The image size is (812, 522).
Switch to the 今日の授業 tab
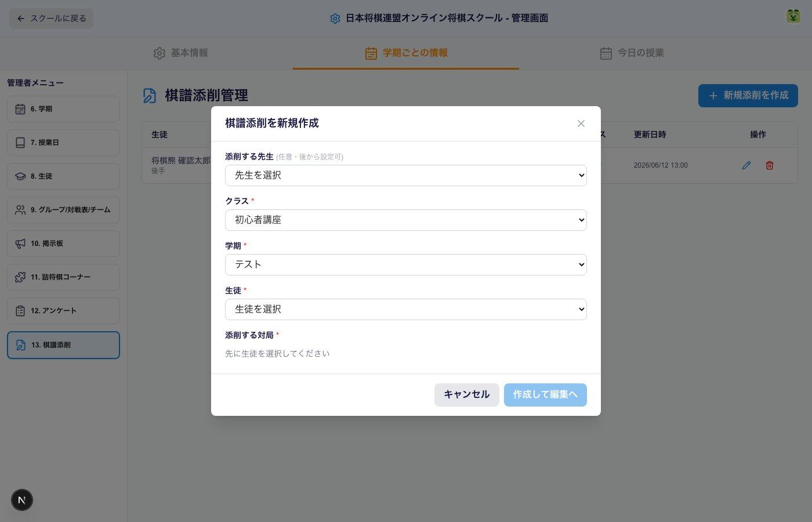pos(632,53)
